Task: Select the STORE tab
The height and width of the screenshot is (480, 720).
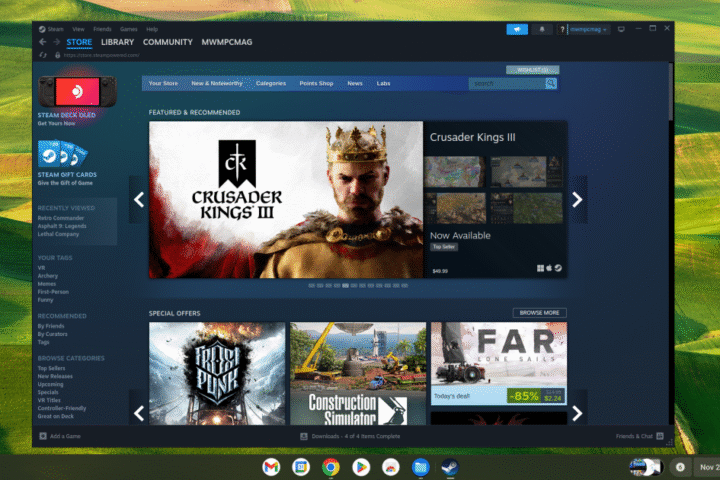Action: [79, 42]
